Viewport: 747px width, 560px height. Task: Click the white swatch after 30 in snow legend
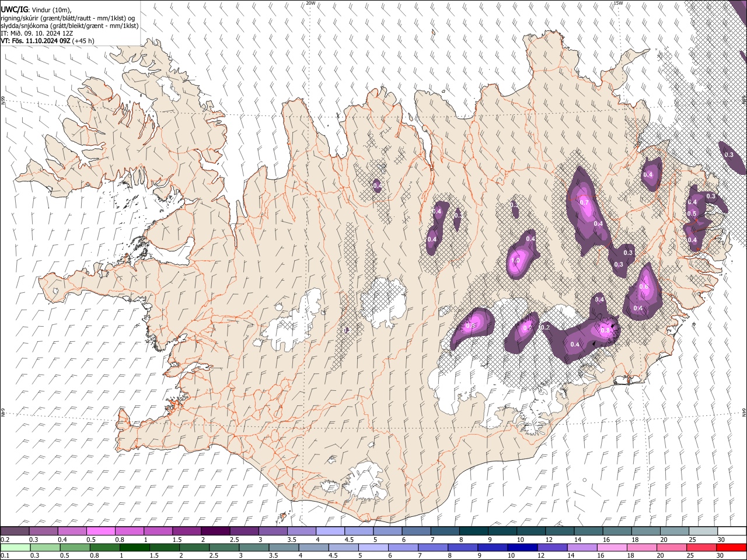[x=732, y=531]
